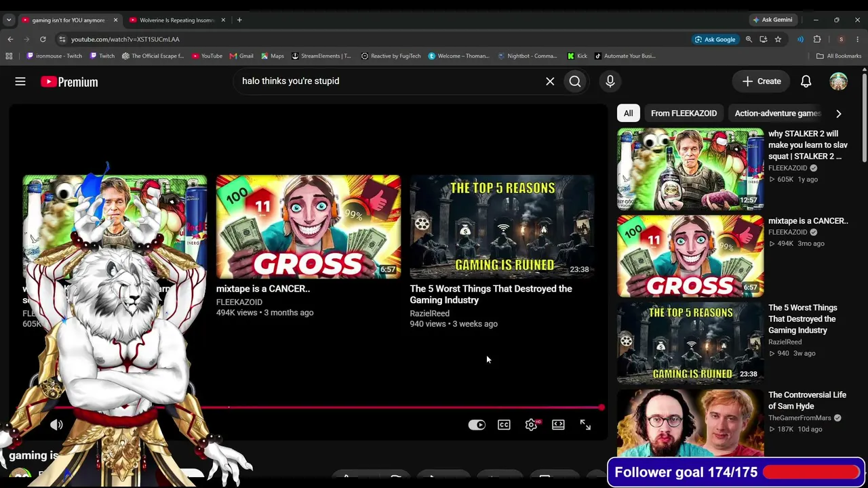Open Chrome's three-dot menu
The width and height of the screenshot is (868, 488).
(x=858, y=39)
